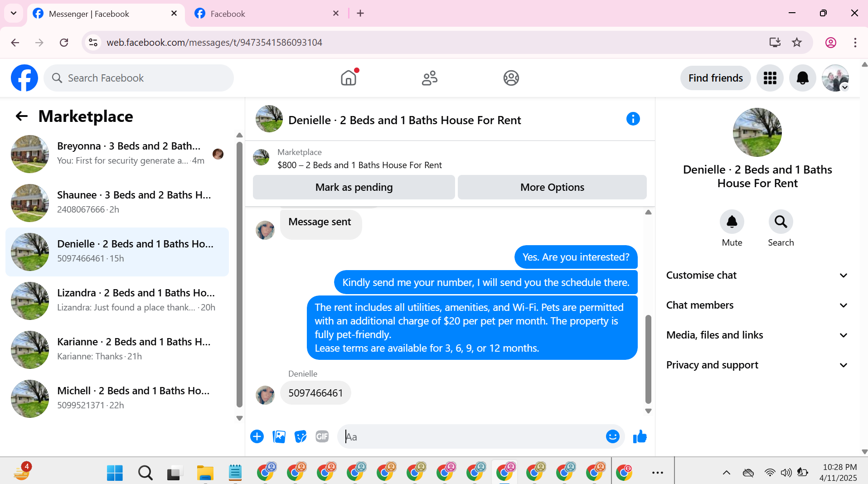
Task: Open conversation information icon
Action: click(633, 119)
